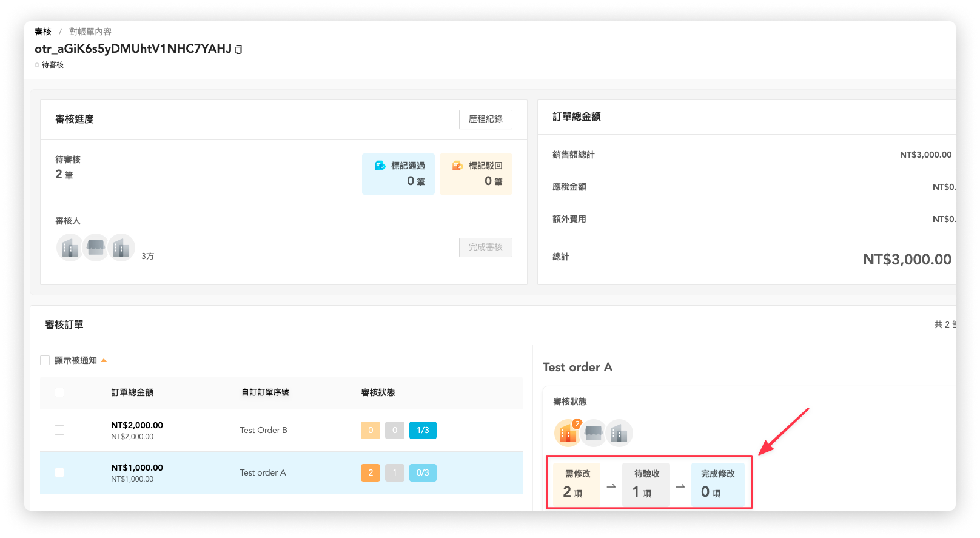Image resolution: width=980 pixels, height=538 pixels.
Task: Select the store avatar under Test order A 審核狀態
Action: 594,432
